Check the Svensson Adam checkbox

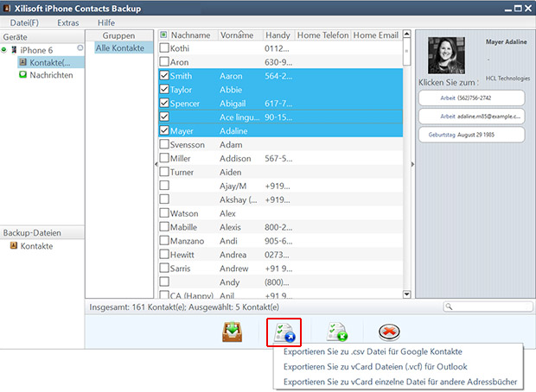tap(164, 144)
